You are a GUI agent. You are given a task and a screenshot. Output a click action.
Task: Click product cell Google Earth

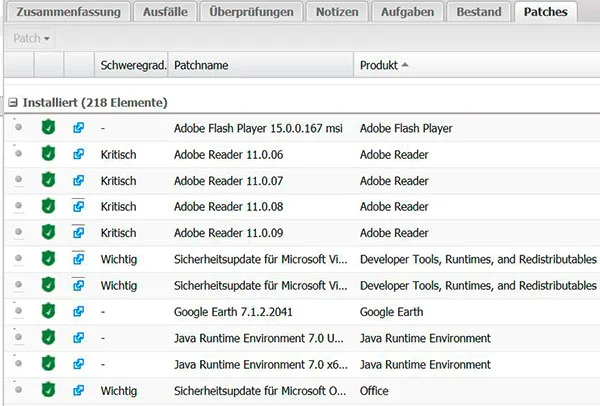coord(391,312)
